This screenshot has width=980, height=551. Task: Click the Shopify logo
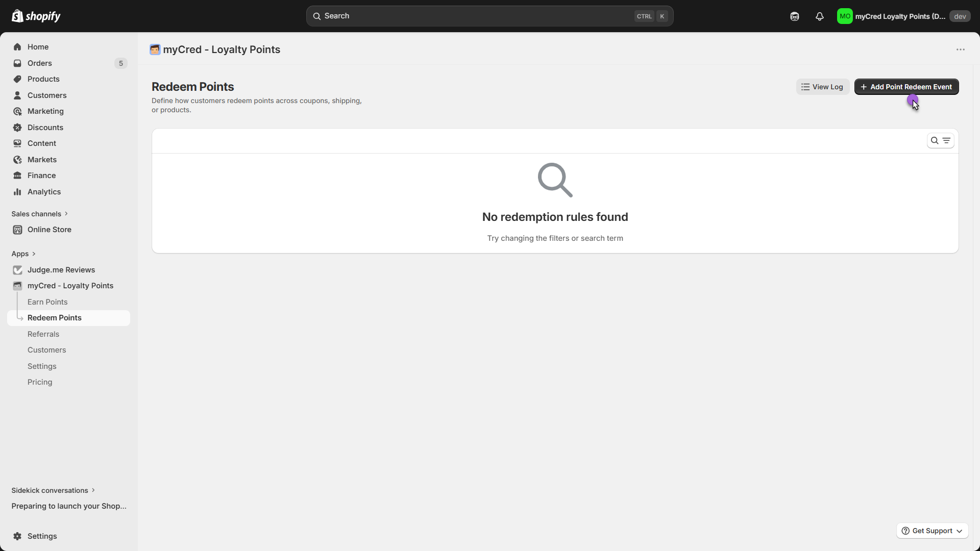pos(36,16)
